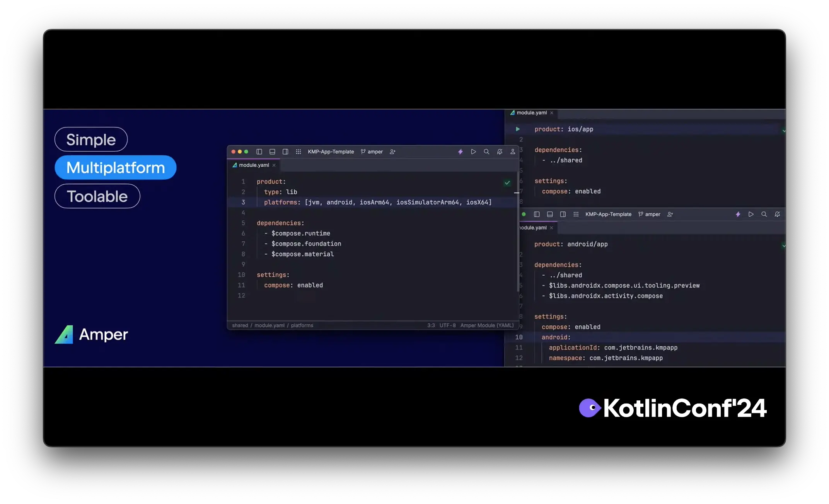
Task: Close module.yaml tab in top-right ios window
Action: point(552,113)
